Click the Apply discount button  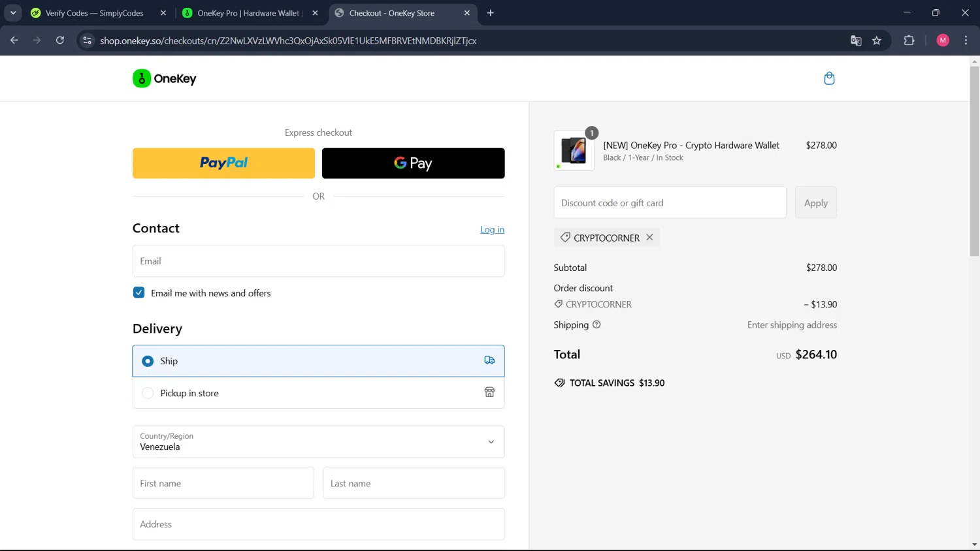(816, 202)
